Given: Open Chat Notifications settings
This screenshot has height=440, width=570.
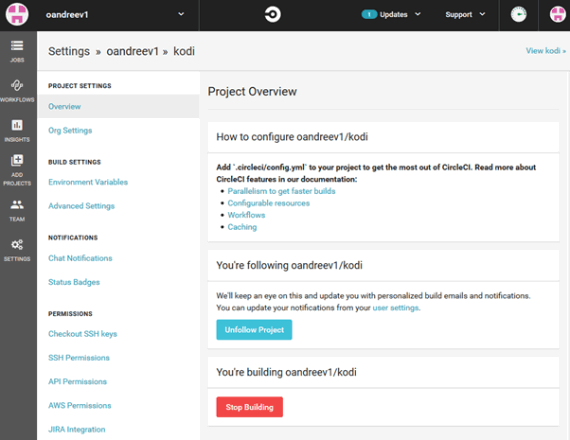Looking at the screenshot, I should 80,258.
